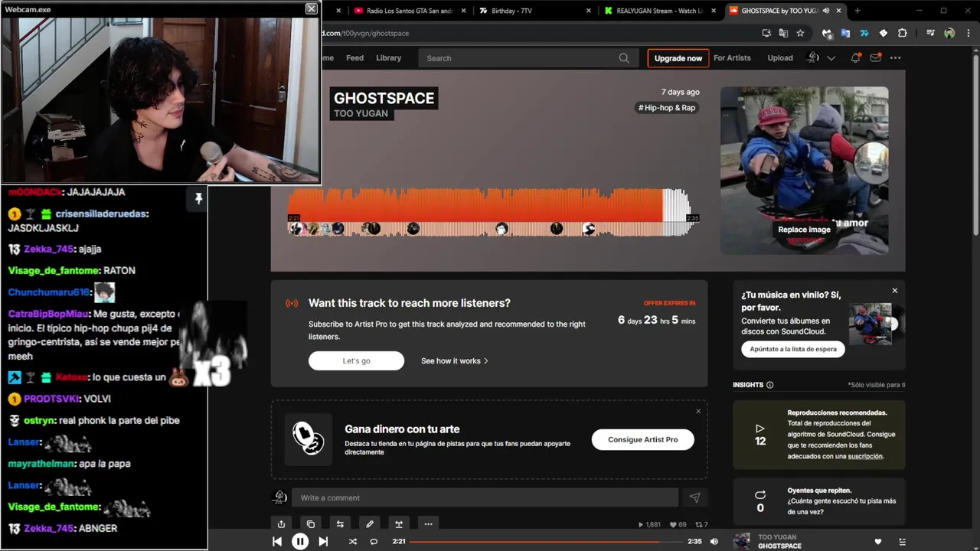Open the Library tab
The height and width of the screenshot is (551, 980).
[388, 58]
